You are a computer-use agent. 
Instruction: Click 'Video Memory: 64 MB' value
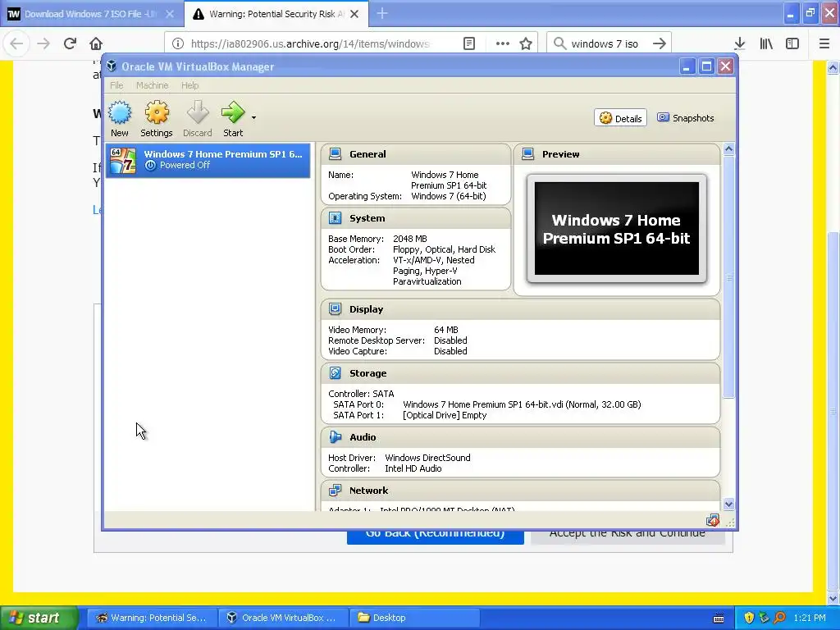[x=446, y=330]
